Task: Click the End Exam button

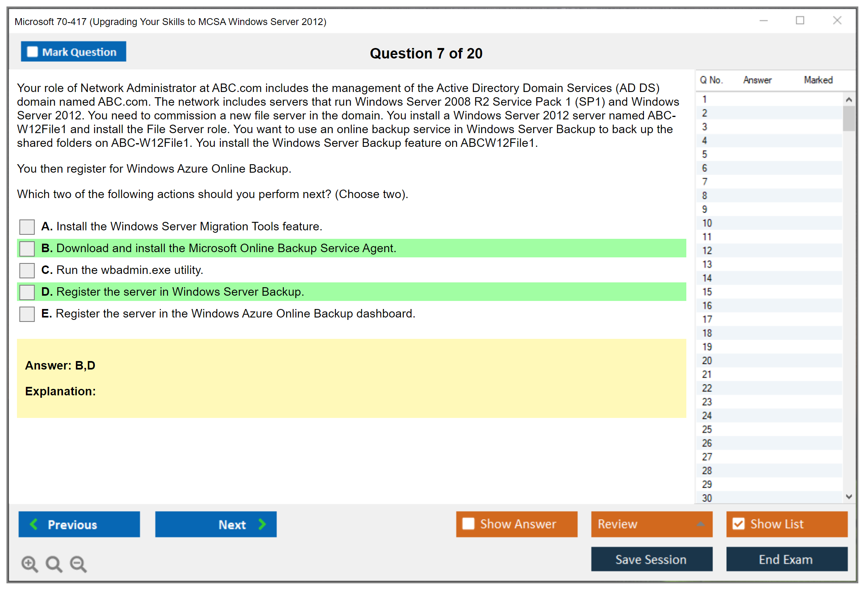Action: tap(786, 559)
